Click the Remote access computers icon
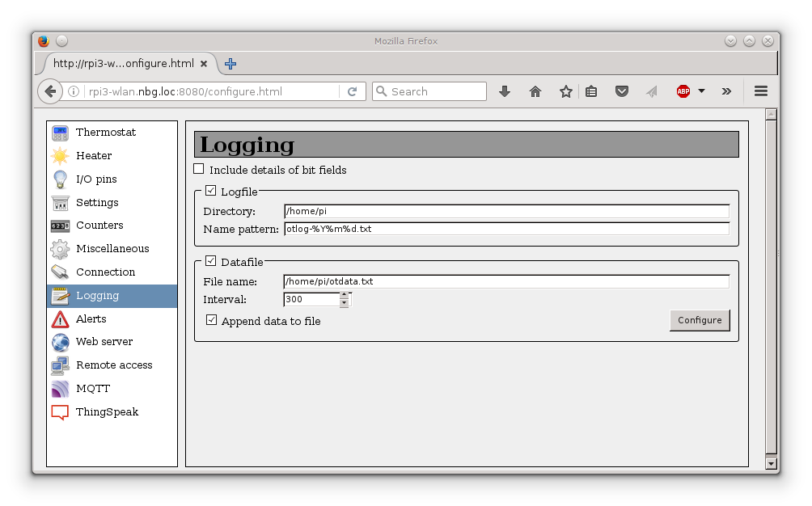Image resolution: width=812 pixels, height=506 pixels. (x=60, y=366)
